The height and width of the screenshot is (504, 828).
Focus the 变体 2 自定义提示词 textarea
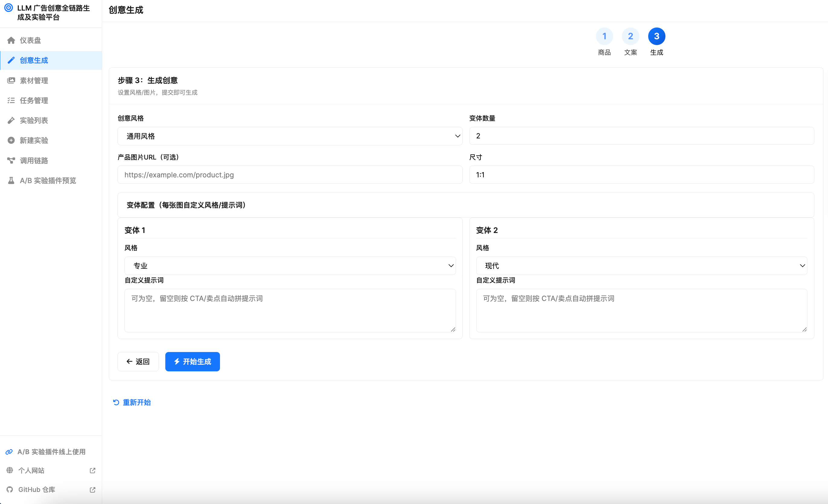(x=642, y=310)
